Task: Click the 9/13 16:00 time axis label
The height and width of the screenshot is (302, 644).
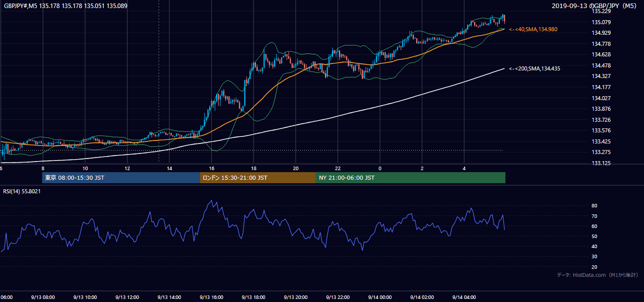Action: (x=211, y=297)
